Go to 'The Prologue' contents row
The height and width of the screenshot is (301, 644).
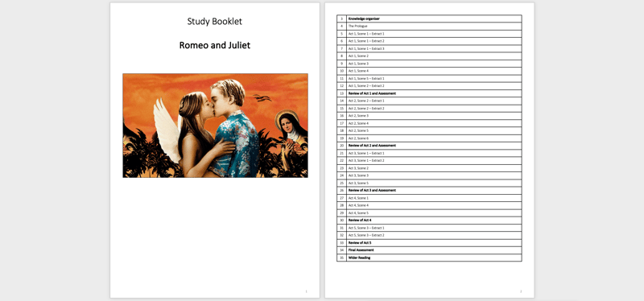(x=429, y=27)
